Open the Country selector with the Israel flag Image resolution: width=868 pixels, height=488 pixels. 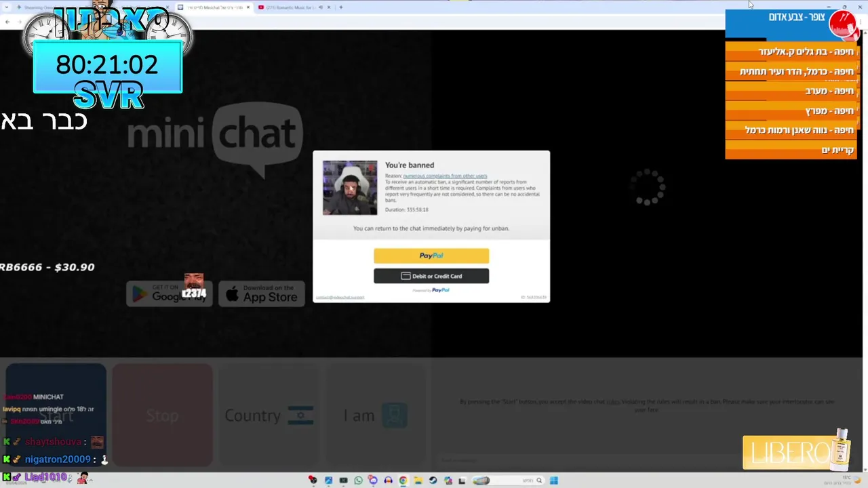point(269,415)
